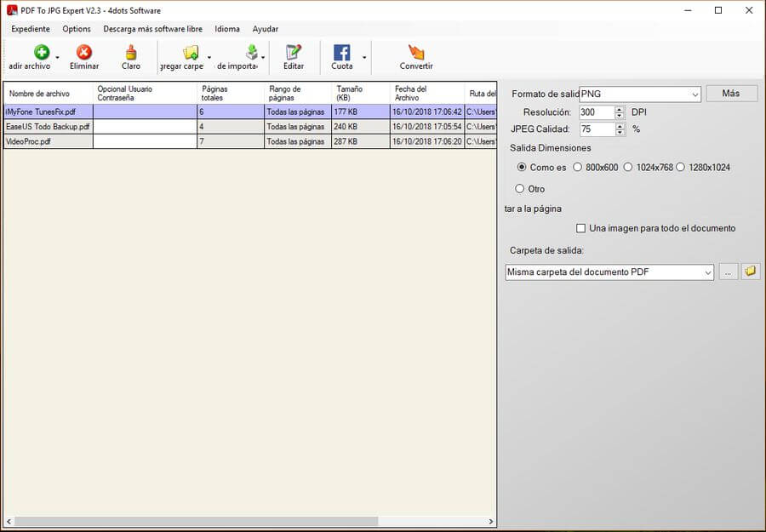Click the Ruta del column header
The height and width of the screenshot is (532, 766).
(x=481, y=94)
